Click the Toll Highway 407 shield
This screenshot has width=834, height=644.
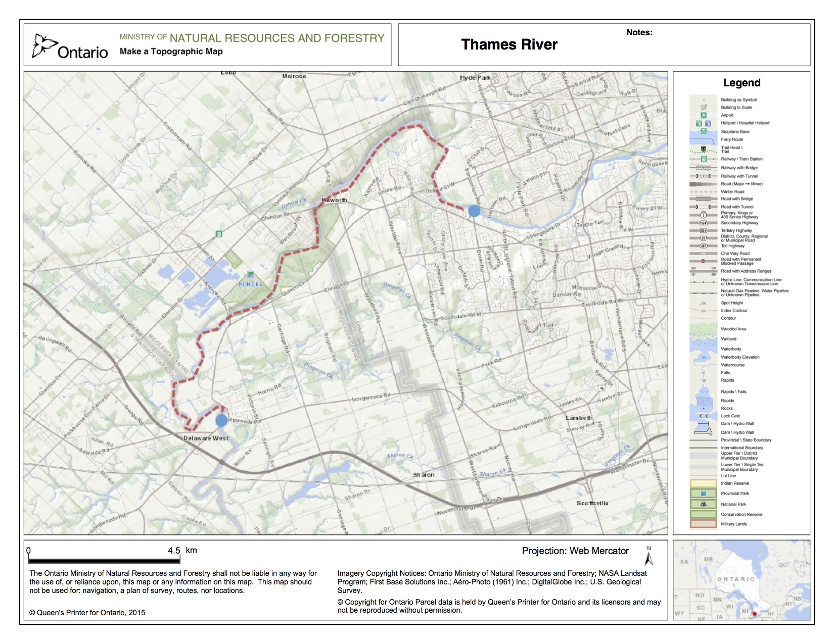coord(703,246)
